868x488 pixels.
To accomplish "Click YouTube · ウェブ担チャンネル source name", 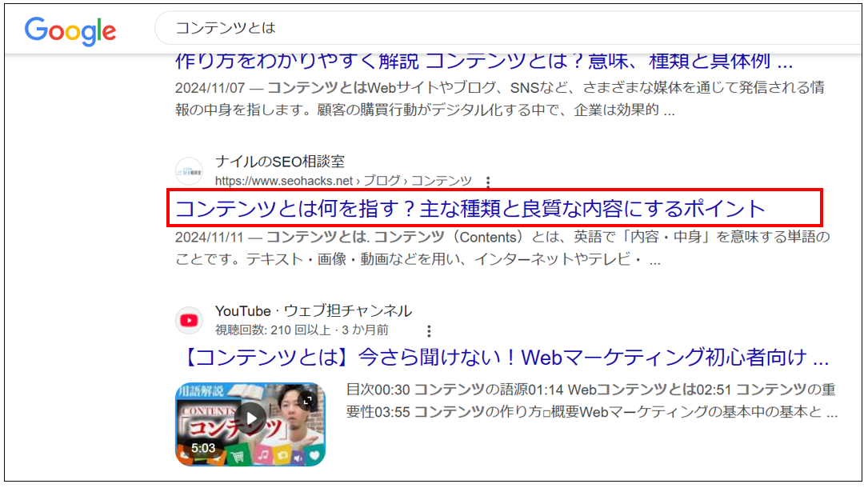I will click(314, 311).
